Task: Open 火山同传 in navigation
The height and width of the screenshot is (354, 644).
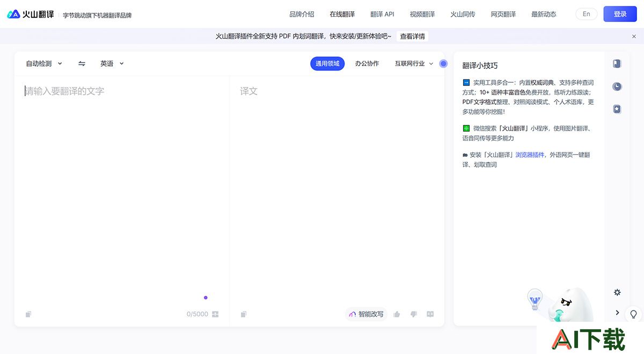Action: tap(463, 15)
